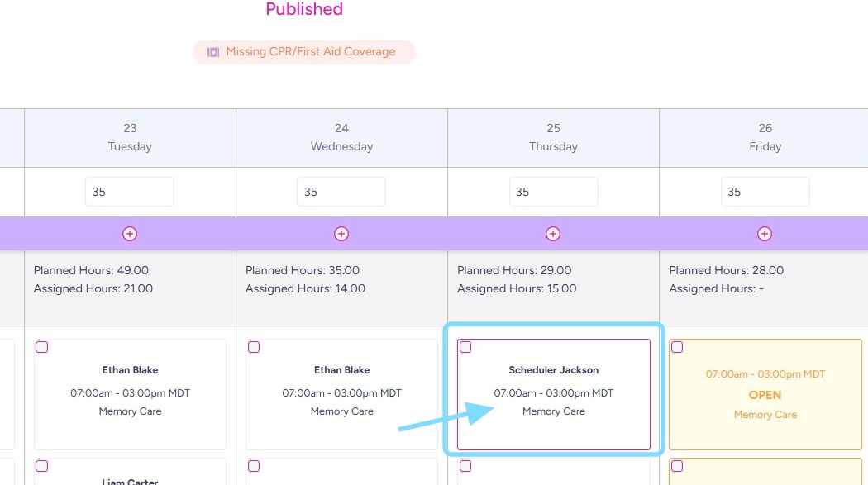Click the Missing CPR/First Aid Coverage warning
The width and height of the screenshot is (868, 485).
pos(310,52)
